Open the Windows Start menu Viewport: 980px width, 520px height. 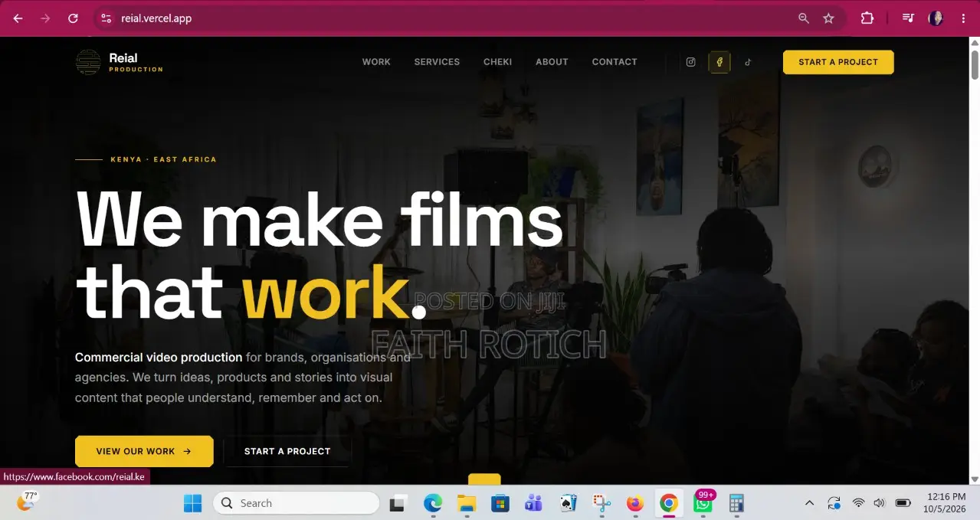(192, 503)
